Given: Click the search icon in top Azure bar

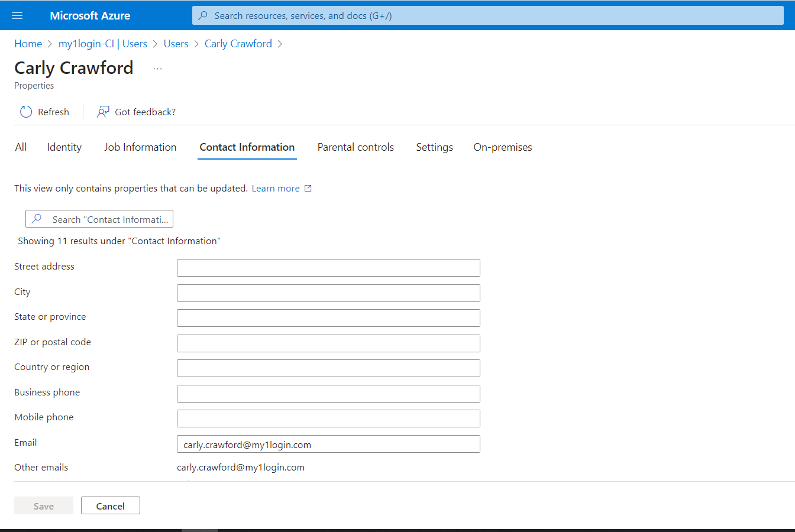Looking at the screenshot, I should click(203, 16).
